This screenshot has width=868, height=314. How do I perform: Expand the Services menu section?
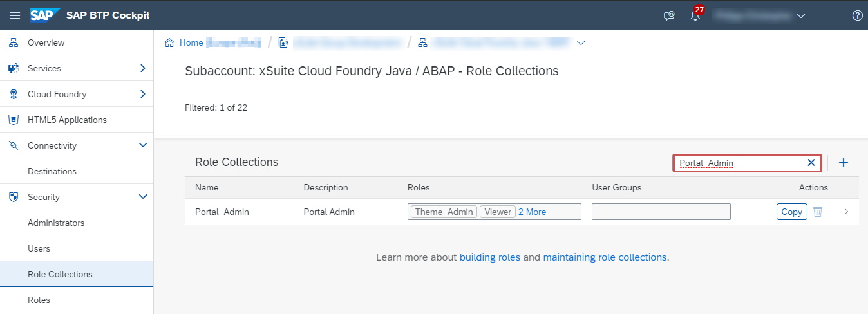[x=143, y=68]
